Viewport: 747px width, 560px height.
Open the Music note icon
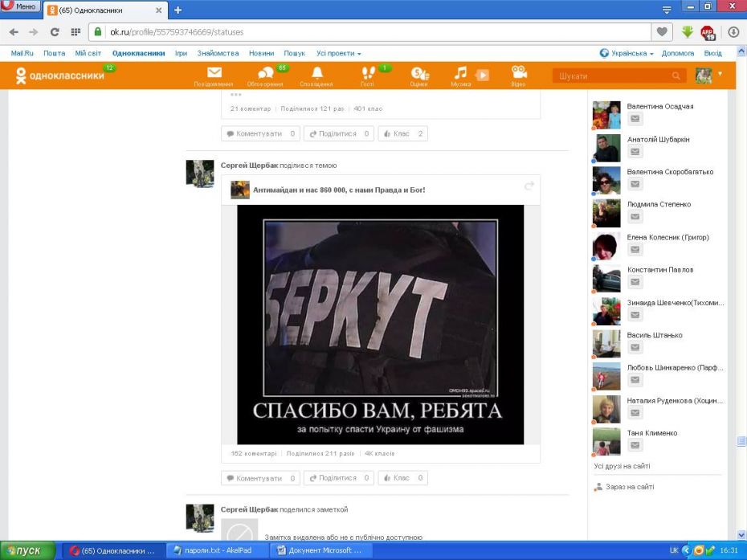[x=460, y=74]
